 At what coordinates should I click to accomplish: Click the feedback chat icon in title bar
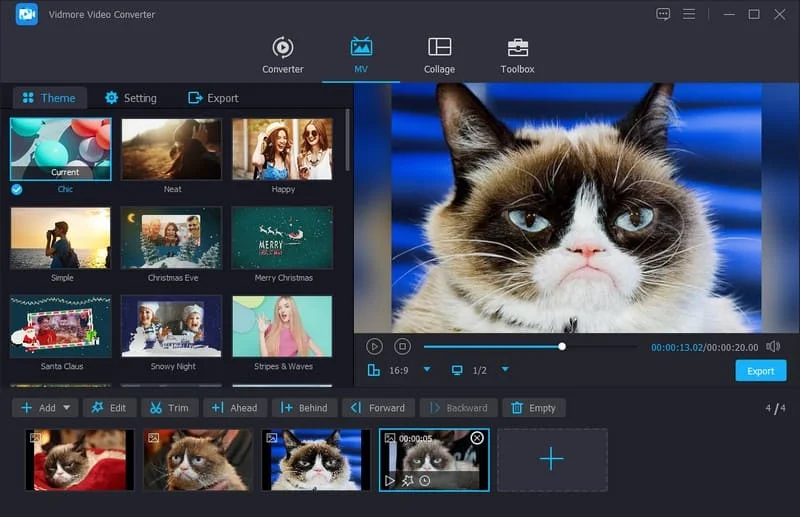click(663, 14)
